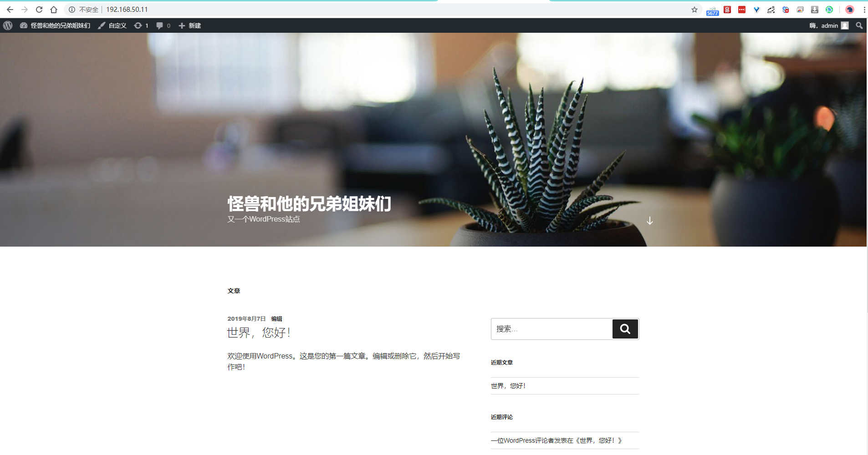
Task: Bookmark this page with the star
Action: click(x=694, y=10)
